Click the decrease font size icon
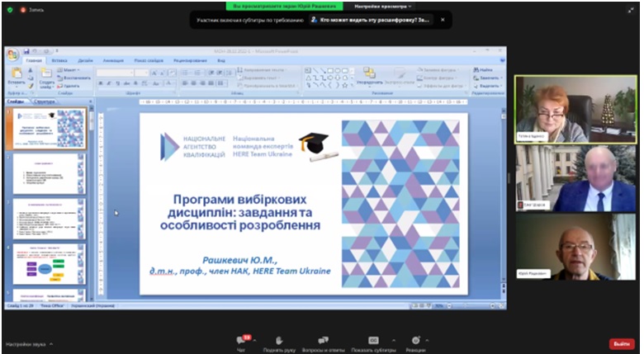 tap(163, 73)
